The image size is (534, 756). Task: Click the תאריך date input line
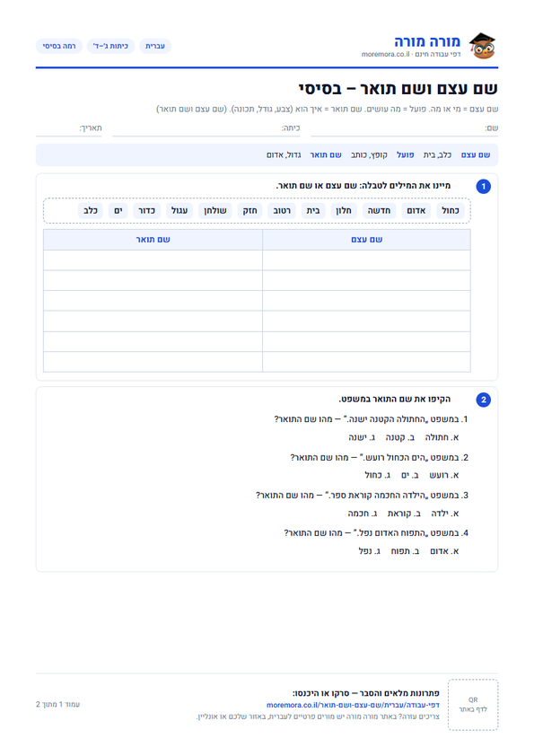pyautogui.click(x=68, y=128)
